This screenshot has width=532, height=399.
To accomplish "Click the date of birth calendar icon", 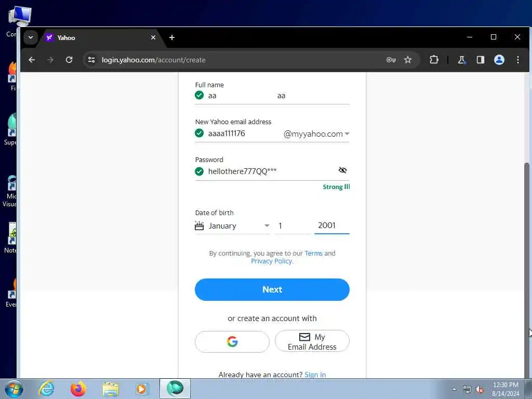I will [199, 225].
